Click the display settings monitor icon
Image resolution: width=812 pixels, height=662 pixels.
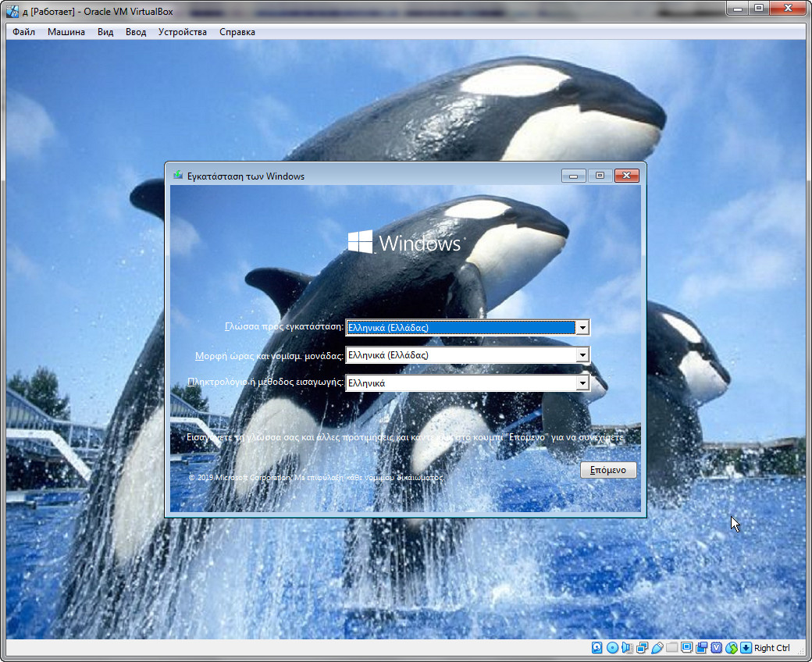686,648
